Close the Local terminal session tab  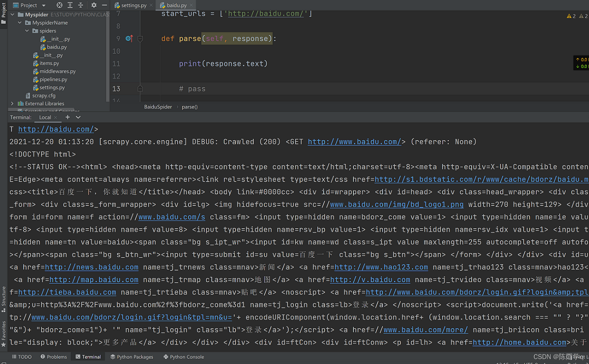pyautogui.click(x=55, y=117)
